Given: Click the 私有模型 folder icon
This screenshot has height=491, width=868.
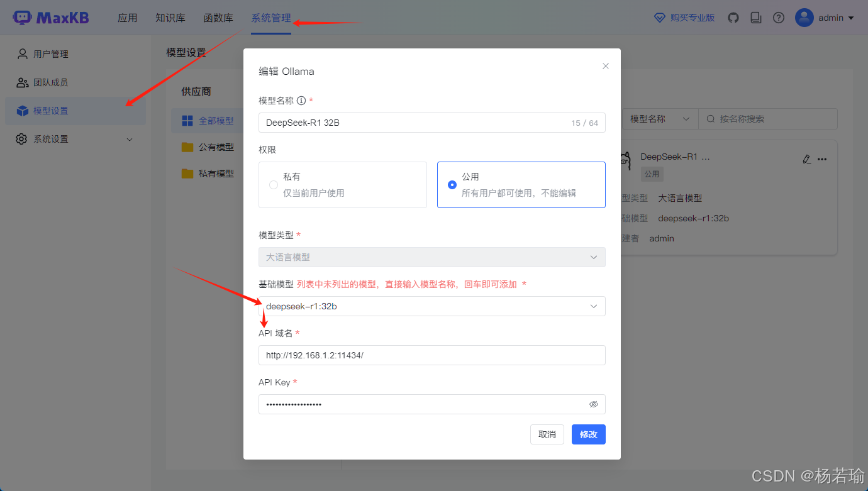Looking at the screenshot, I should click(187, 173).
